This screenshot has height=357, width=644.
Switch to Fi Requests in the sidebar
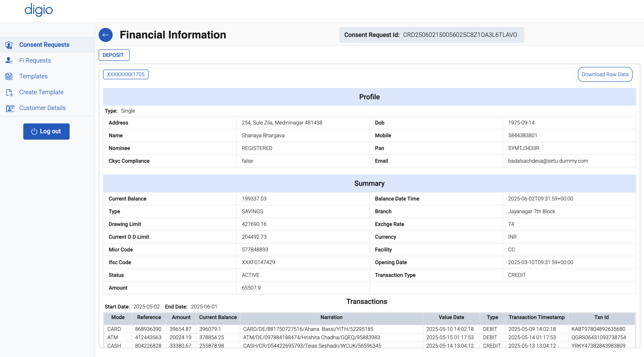(35, 60)
